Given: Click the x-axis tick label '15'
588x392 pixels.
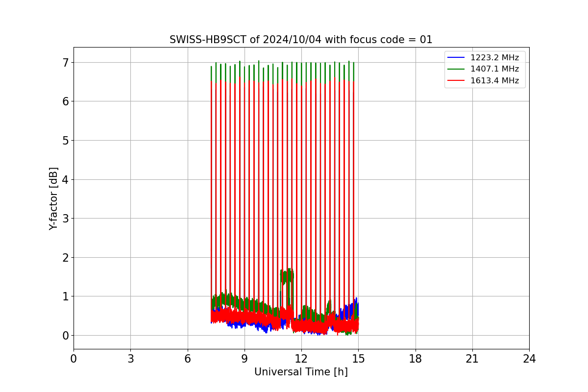Looking at the screenshot, I should pyautogui.click(x=358, y=359).
